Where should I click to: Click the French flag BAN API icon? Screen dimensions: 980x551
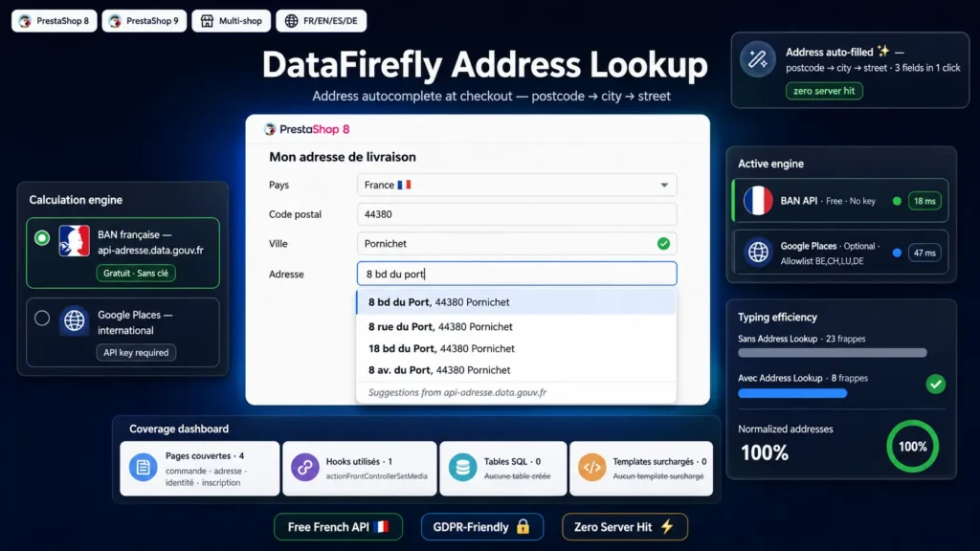point(758,201)
